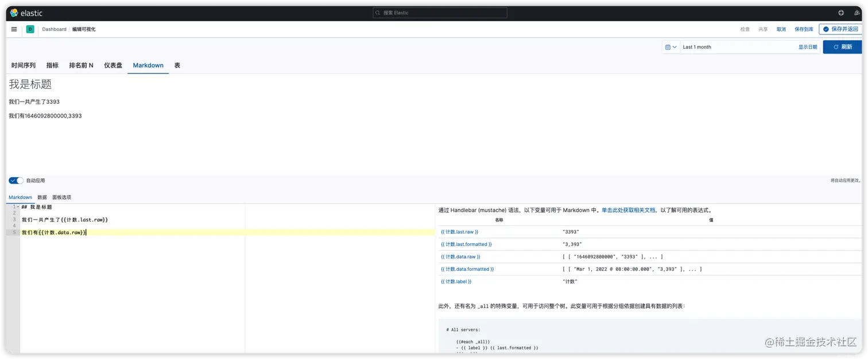868x359 pixels.
Task: Click the value "3,393" in variables table
Action: tap(572, 244)
